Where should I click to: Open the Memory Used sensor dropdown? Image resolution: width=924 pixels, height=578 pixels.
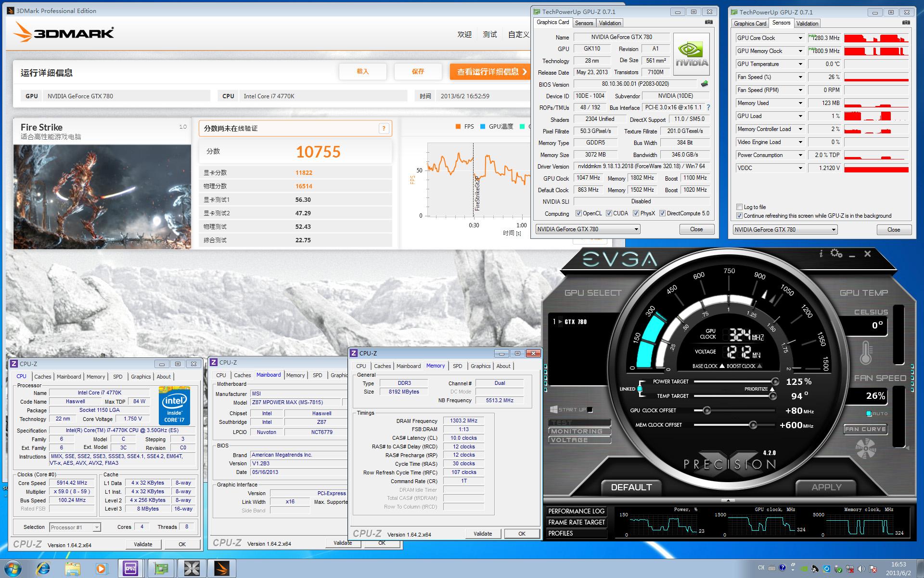tap(800, 103)
